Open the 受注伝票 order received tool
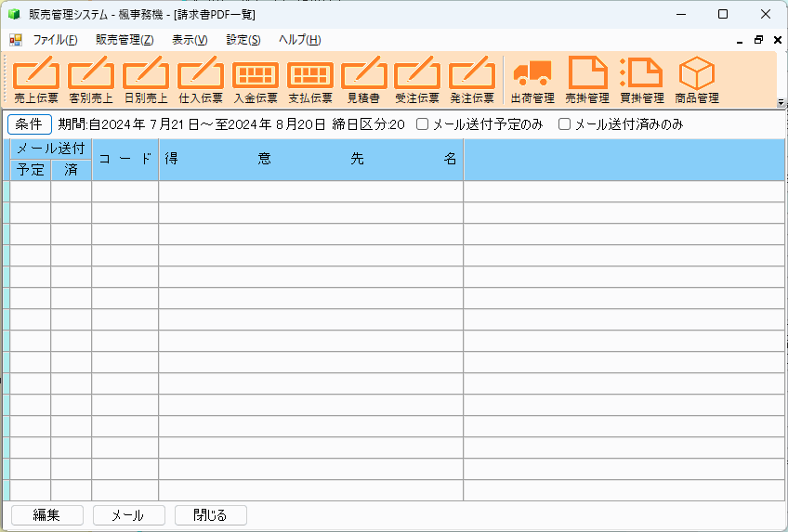The width and height of the screenshot is (788, 532). 417,80
